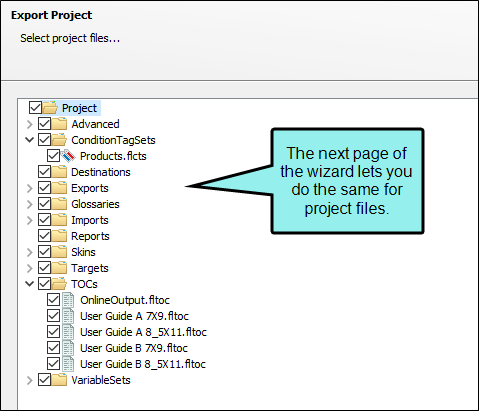The height and width of the screenshot is (411, 479).
Task: Collapse the ConditionTagSets folder
Action: point(30,140)
